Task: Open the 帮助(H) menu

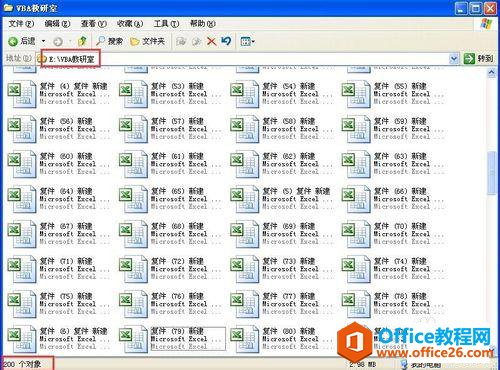Action: coord(203,24)
